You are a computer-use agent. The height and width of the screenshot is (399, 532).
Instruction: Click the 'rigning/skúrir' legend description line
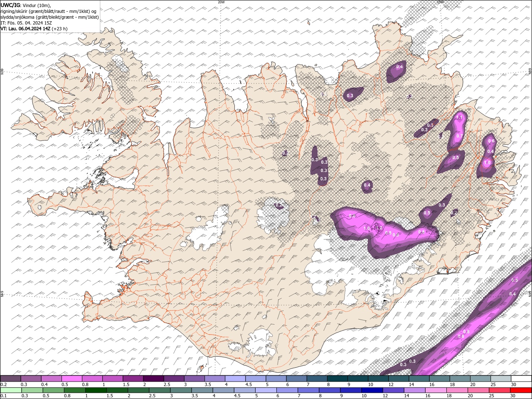click(49, 11)
